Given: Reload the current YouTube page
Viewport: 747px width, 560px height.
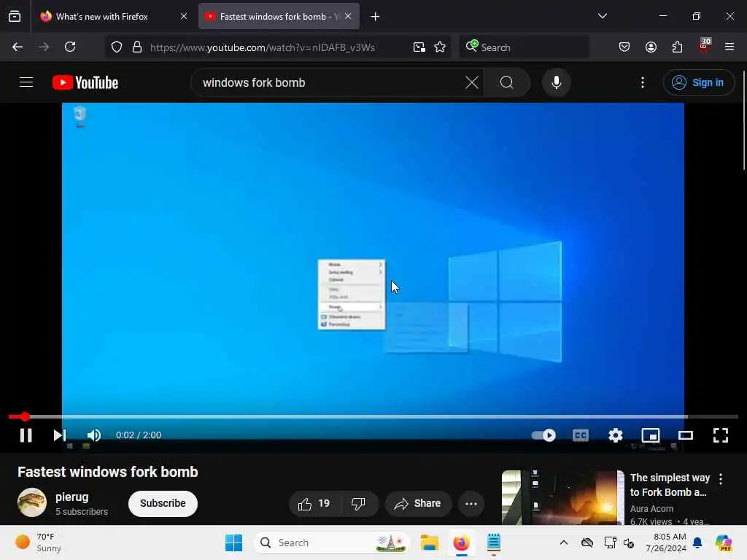Looking at the screenshot, I should 70,47.
